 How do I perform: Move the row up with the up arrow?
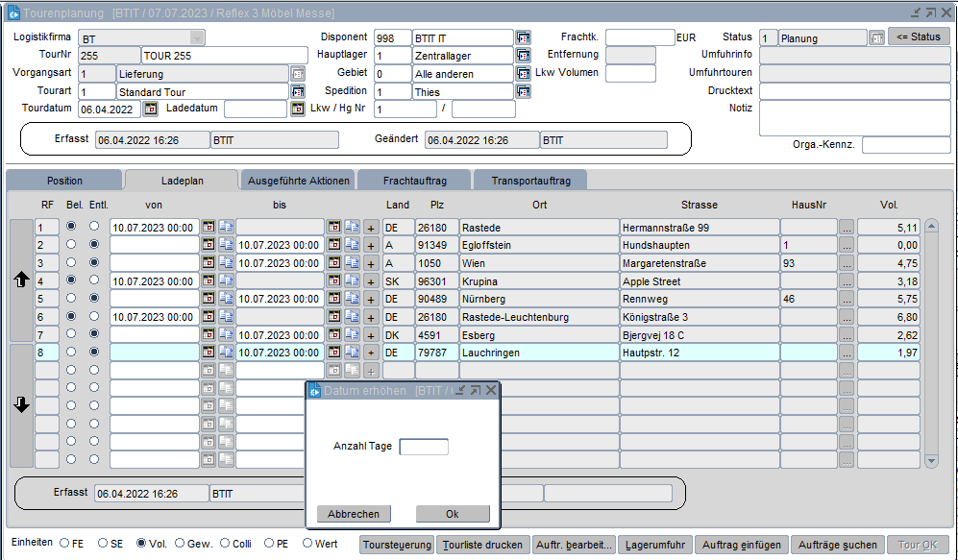pyautogui.click(x=21, y=280)
